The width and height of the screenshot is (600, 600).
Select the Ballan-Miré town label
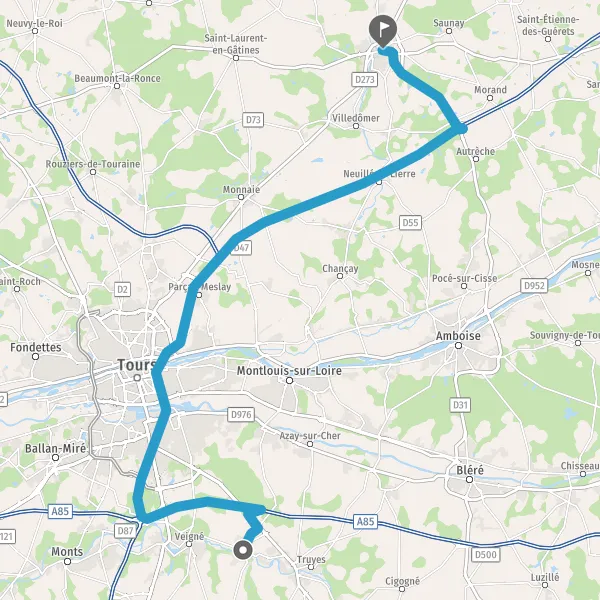pyautogui.click(x=55, y=448)
